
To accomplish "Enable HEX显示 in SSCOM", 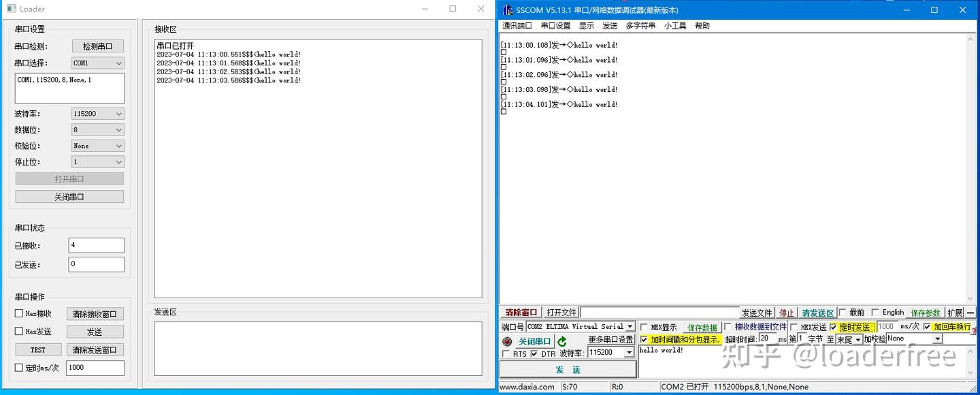I will (642, 327).
